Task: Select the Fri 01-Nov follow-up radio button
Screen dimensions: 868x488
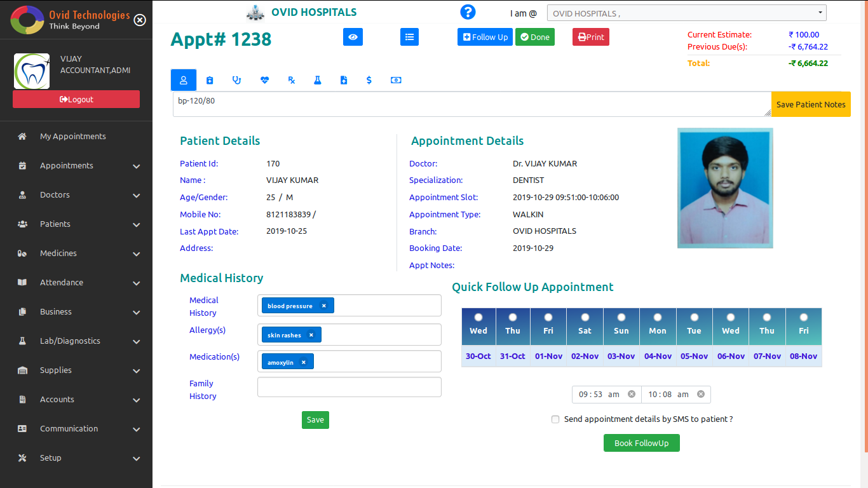Action: 548,316
